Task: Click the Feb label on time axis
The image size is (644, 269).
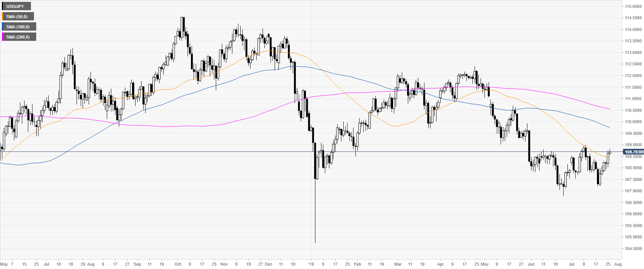Action: 357,264
